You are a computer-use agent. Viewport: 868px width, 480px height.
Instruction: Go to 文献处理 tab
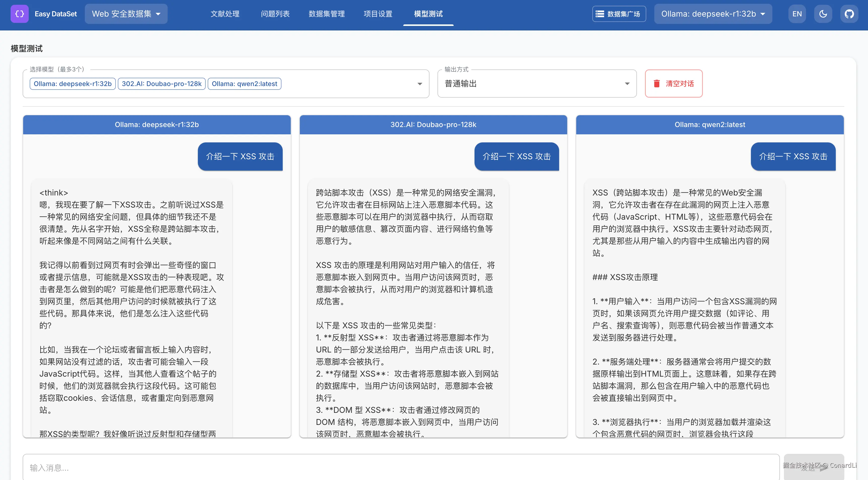pyautogui.click(x=225, y=14)
